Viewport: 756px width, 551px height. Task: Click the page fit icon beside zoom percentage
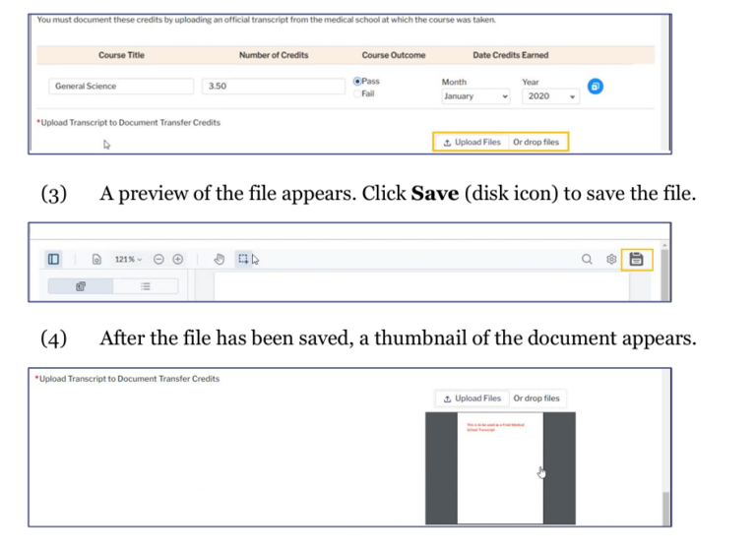[96, 260]
